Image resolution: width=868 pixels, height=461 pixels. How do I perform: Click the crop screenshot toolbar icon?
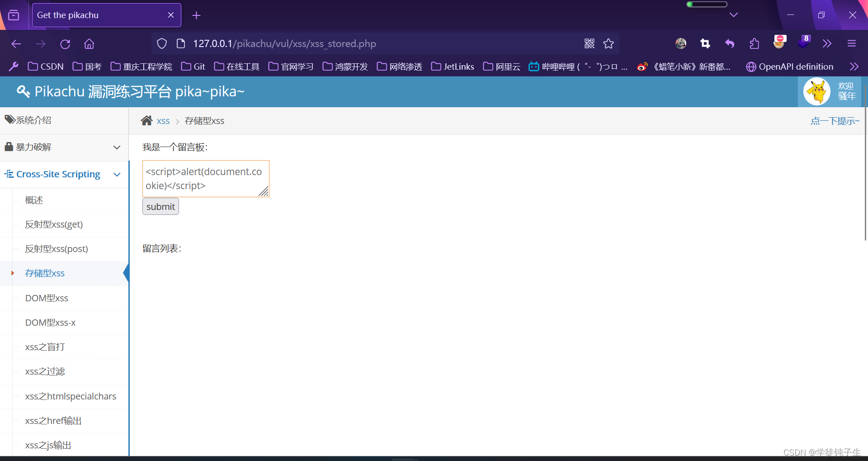705,43
